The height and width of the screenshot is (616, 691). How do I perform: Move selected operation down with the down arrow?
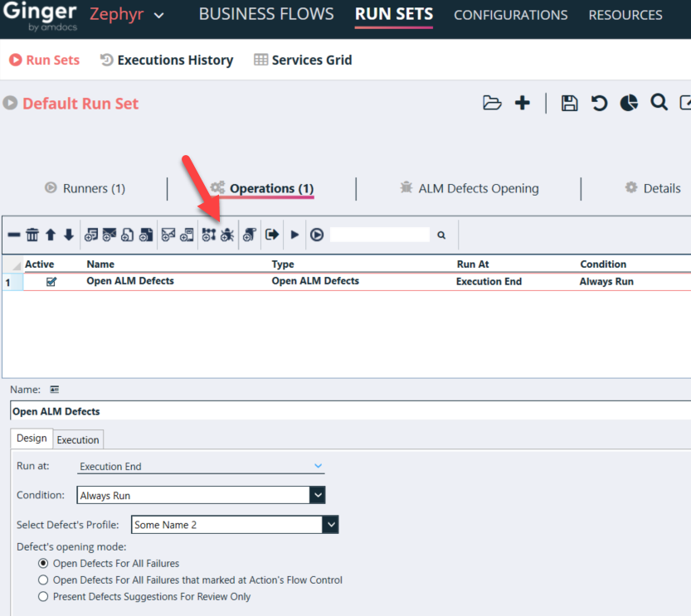click(x=69, y=235)
